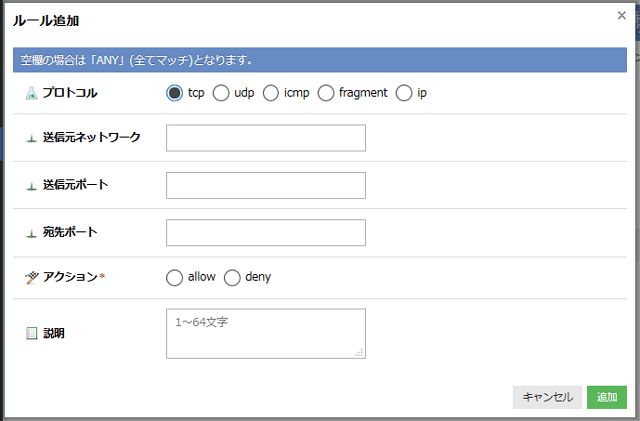Viewport: 640px width, 421px height.
Task: Click the icon next to 送信元ネットワーク
Action: [x=31, y=138]
